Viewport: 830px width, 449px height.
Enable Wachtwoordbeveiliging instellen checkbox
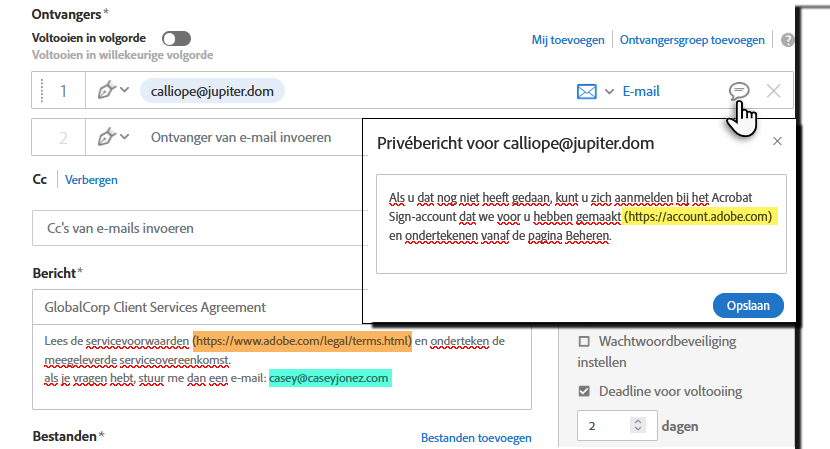(x=584, y=342)
